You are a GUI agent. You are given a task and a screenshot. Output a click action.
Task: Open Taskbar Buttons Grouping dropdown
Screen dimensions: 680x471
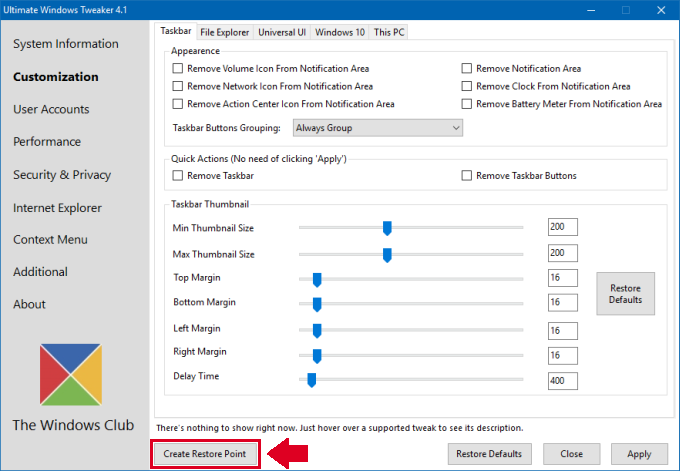pyautogui.click(x=377, y=128)
